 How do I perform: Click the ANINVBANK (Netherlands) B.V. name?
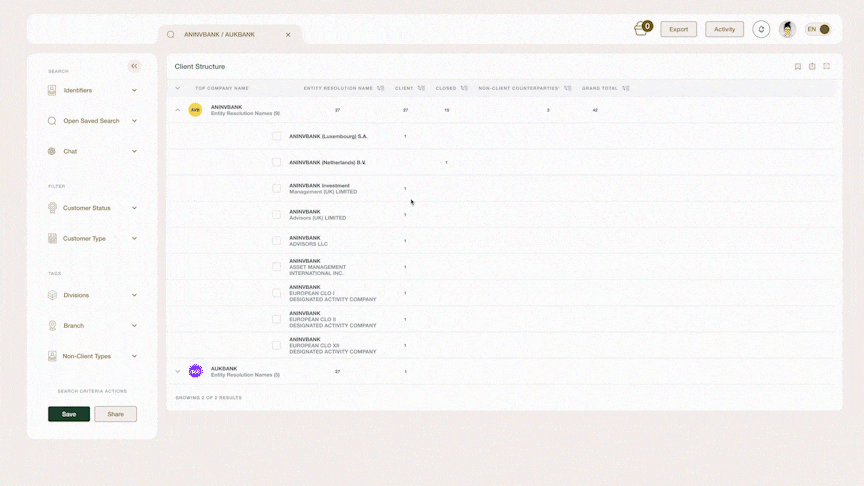(x=327, y=163)
